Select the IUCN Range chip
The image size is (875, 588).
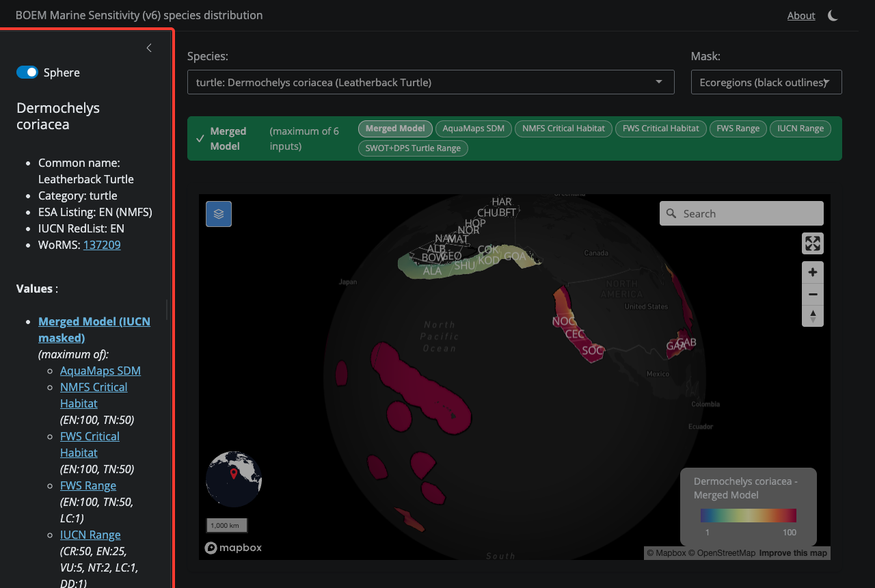point(800,128)
